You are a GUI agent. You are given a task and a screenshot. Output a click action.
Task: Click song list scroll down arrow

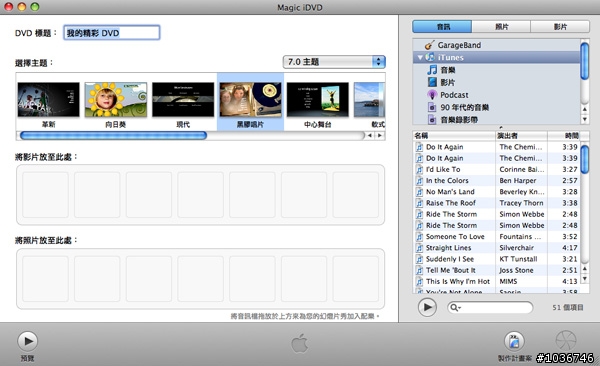(x=584, y=278)
